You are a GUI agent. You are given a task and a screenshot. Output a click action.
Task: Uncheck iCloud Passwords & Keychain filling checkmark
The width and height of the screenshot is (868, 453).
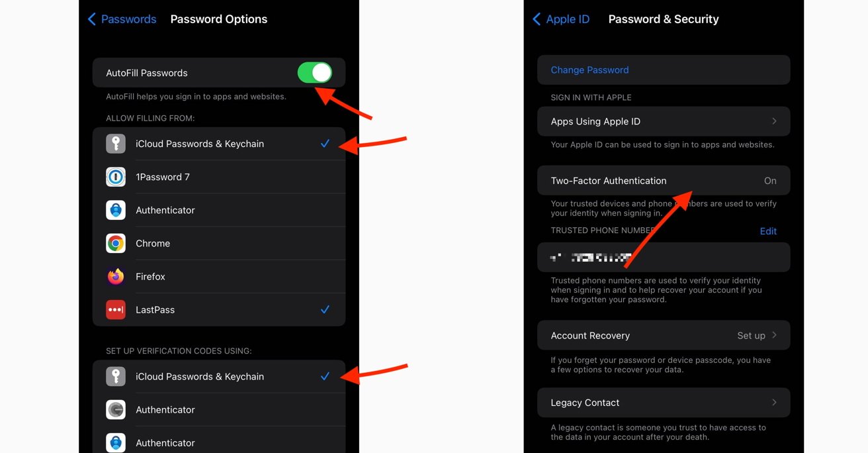(325, 144)
